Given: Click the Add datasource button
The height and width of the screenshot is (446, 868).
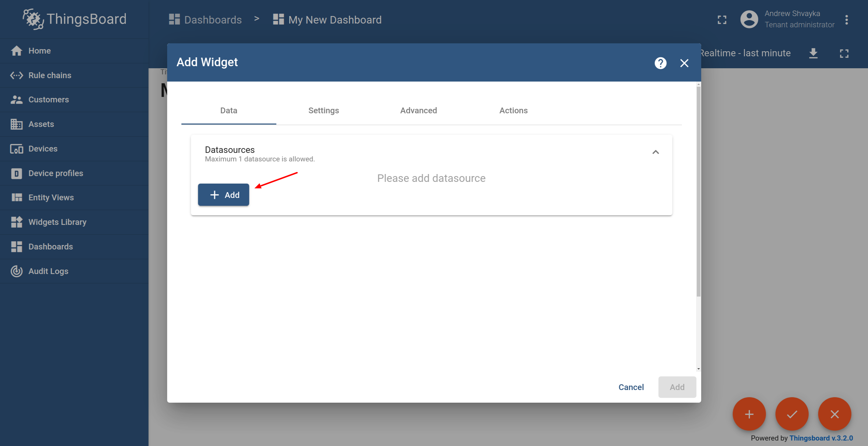Looking at the screenshot, I should [x=224, y=195].
